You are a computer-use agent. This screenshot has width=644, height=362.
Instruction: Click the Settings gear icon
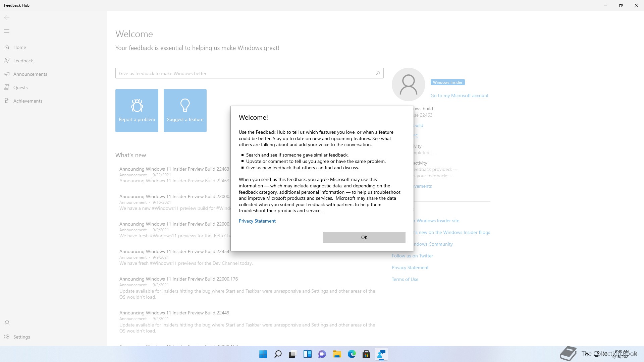[x=7, y=337]
